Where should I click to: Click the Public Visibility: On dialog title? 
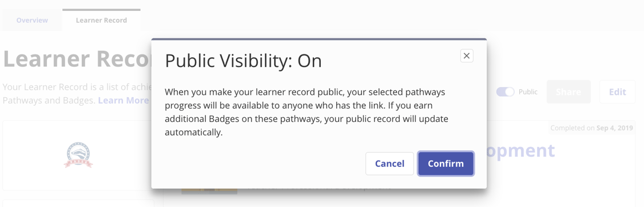coord(243,61)
